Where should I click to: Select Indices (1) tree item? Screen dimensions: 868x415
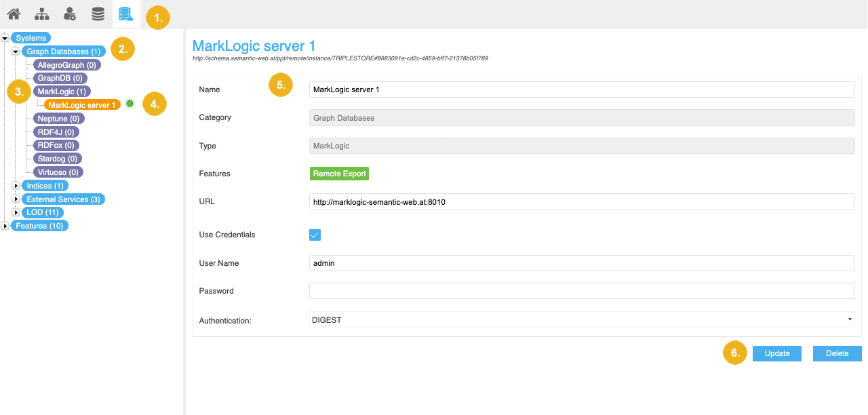[x=45, y=186]
